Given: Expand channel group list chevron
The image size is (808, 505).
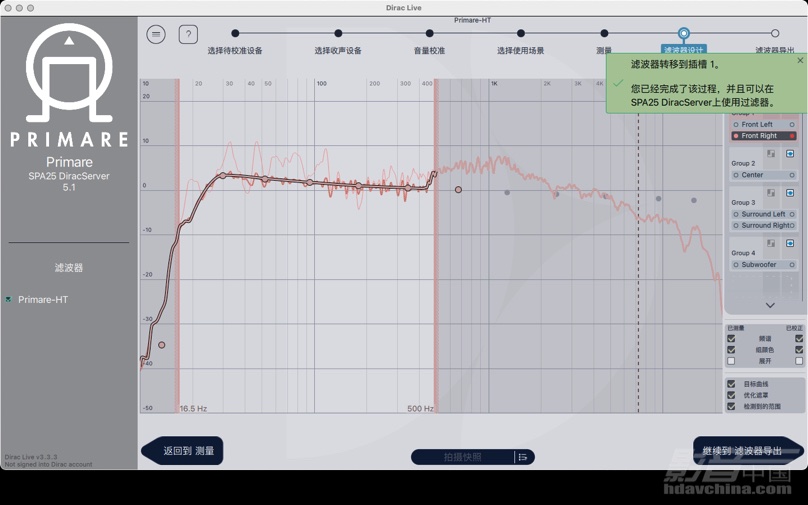Looking at the screenshot, I should pyautogui.click(x=770, y=306).
